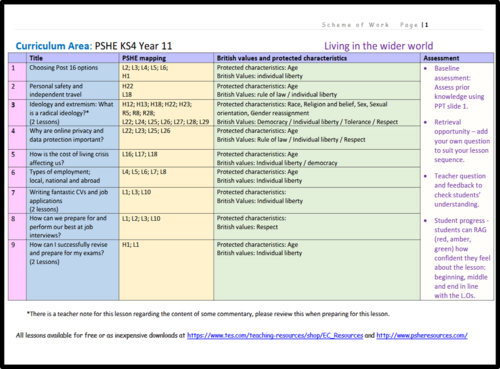The height and width of the screenshot is (369, 500).
Task: Select the job interviews lesson title cell
Action: click(x=72, y=227)
